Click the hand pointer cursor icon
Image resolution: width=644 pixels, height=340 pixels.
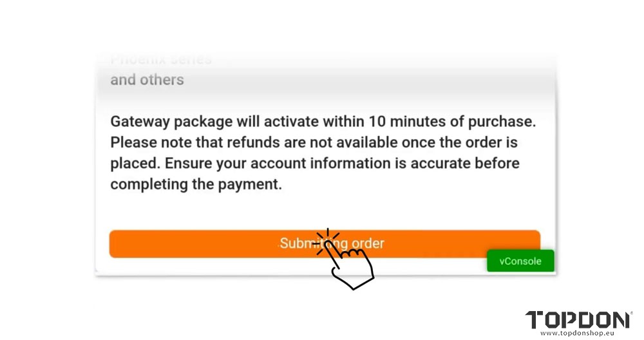point(351,264)
